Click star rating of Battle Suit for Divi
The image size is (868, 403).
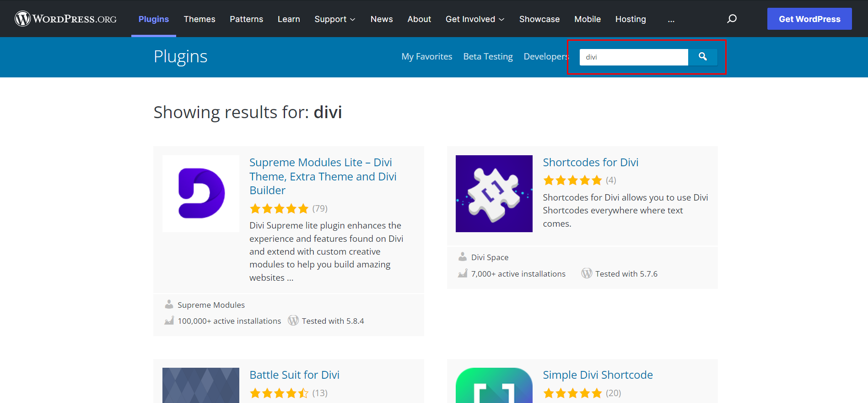[x=279, y=393]
